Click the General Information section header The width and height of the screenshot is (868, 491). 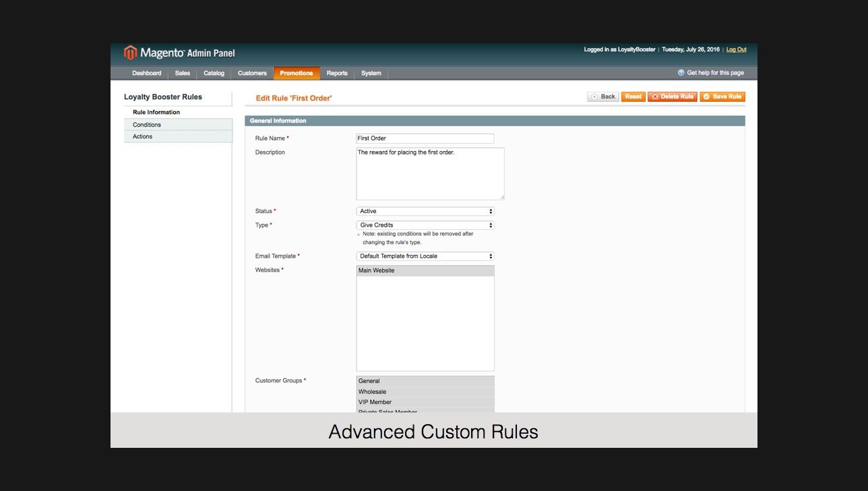click(495, 121)
